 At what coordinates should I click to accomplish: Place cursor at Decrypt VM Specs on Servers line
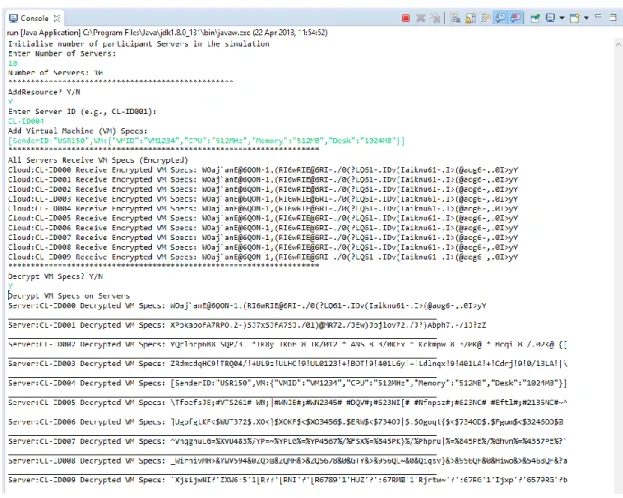pyautogui.click(x=69, y=296)
